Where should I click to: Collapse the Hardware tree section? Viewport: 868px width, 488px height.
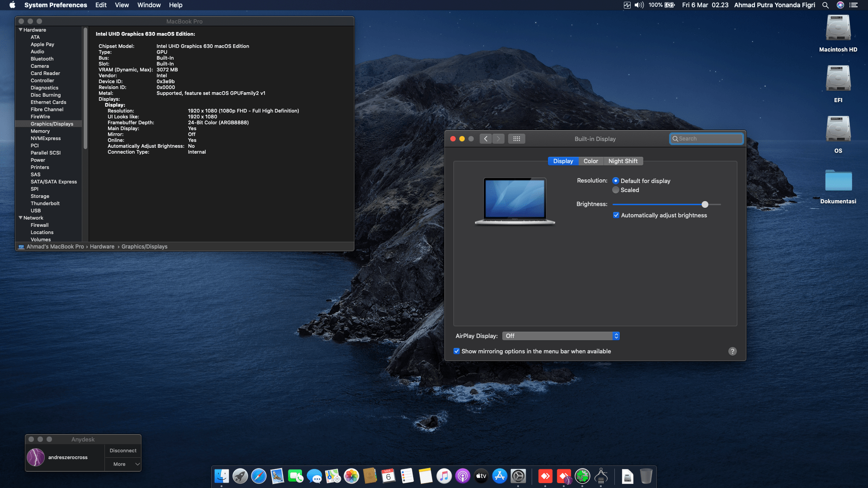coord(20,30)
